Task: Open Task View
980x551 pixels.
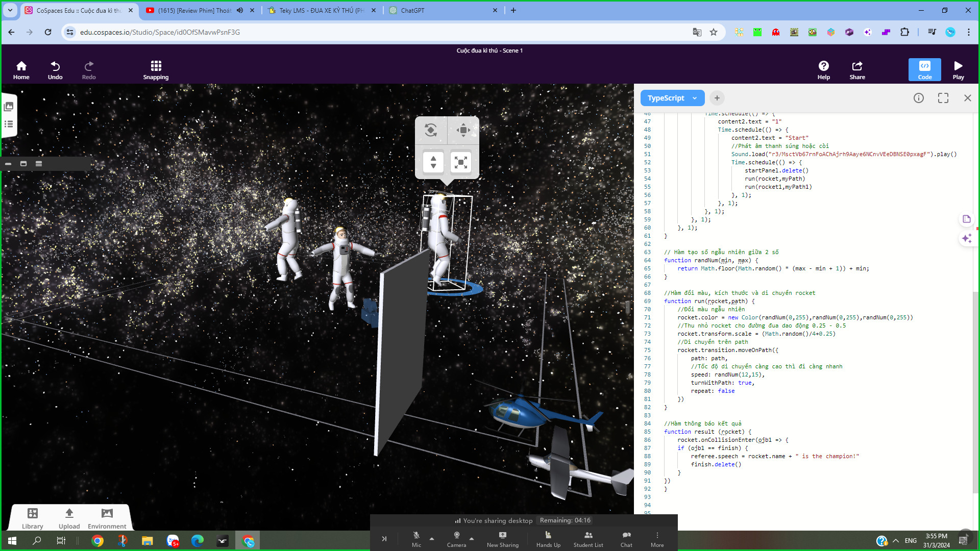Action: (x=61, y=541)
